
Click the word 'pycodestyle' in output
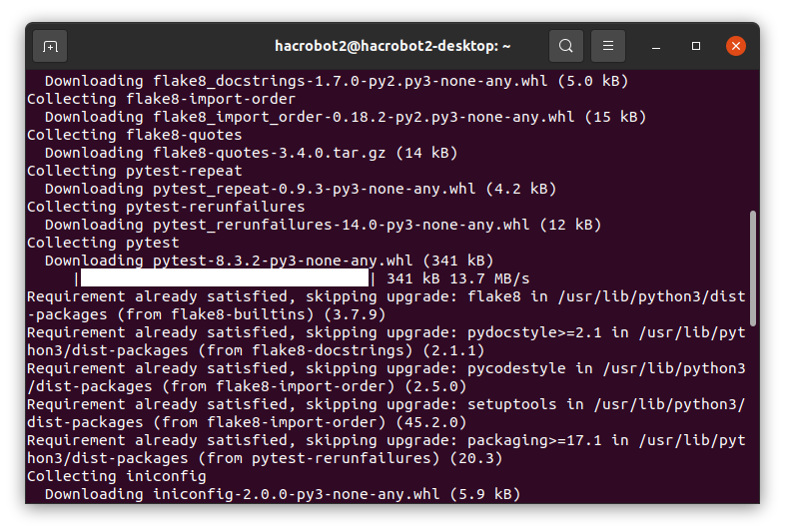[x=516, y=369]
